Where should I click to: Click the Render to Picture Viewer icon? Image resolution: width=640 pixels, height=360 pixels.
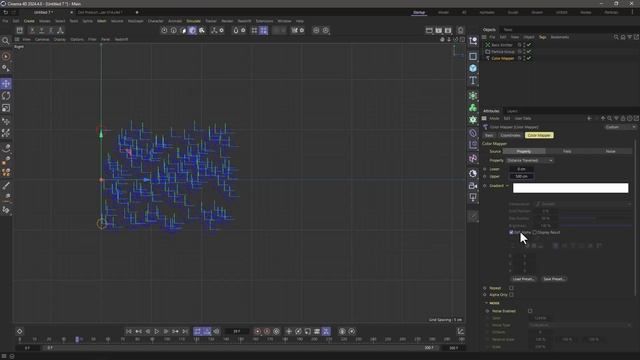(438, 30)
